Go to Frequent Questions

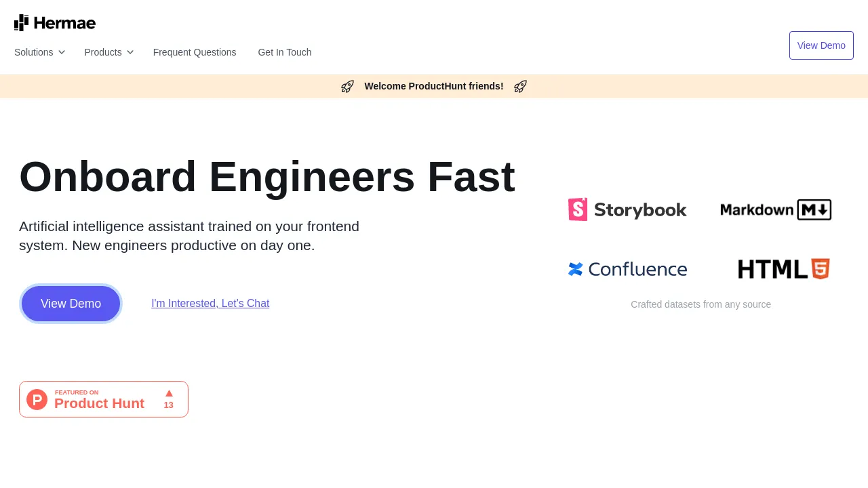click(x=195, y=52)
